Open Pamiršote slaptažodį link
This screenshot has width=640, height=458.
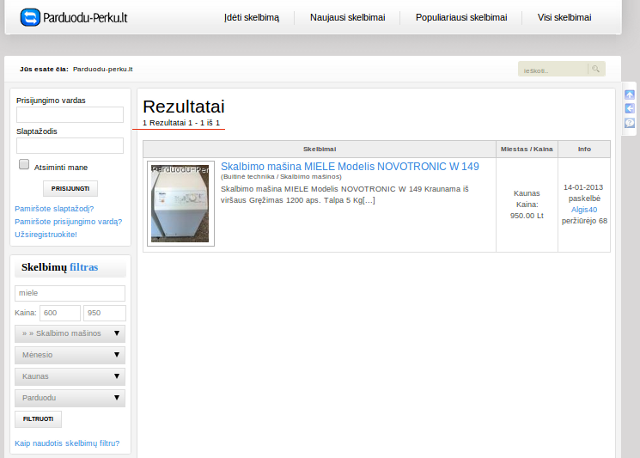click(54, 209)
